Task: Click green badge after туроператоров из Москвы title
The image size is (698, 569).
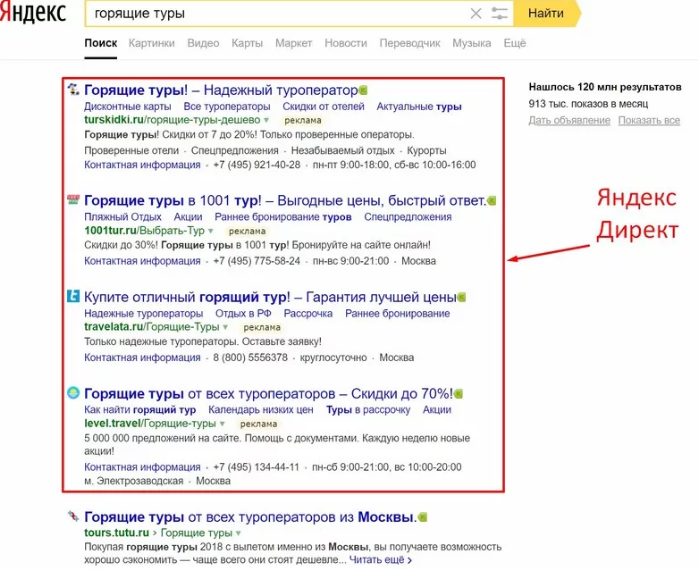Action: point(423,517)
